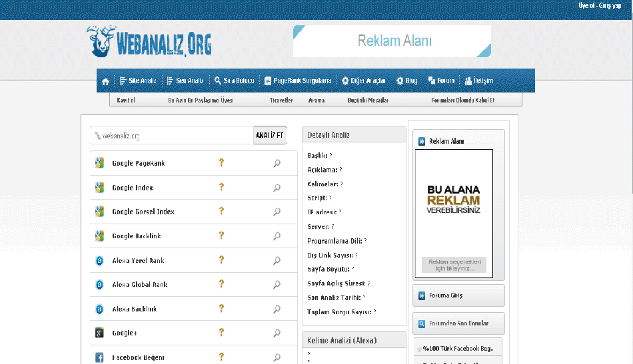Click the webanaliz.org URL input field
This screenshot has height=364, width=633.
pos(172,136)
